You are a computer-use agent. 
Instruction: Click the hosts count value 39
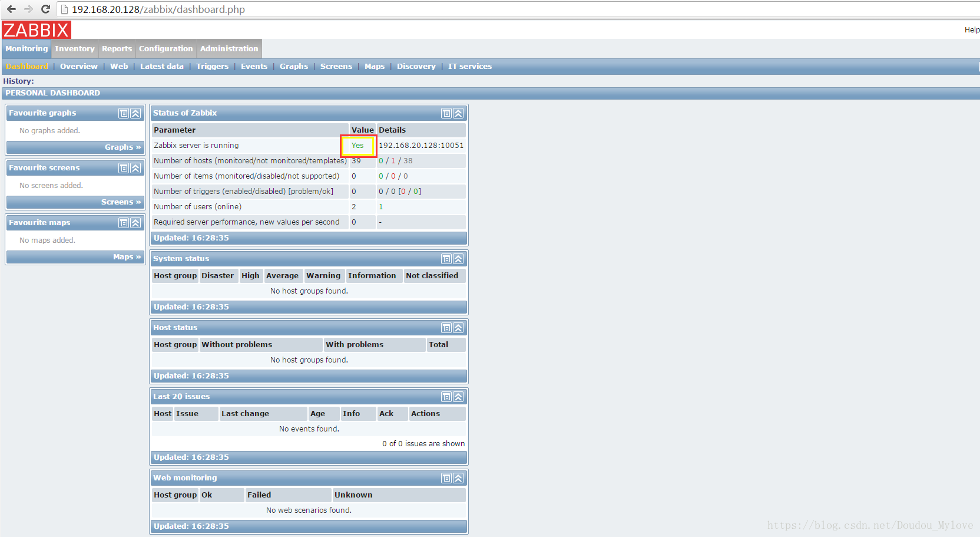click(356, 161)
